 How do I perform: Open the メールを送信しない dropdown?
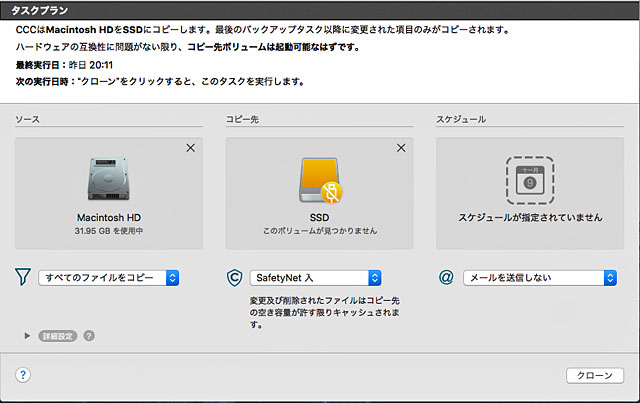coord(540,278)
